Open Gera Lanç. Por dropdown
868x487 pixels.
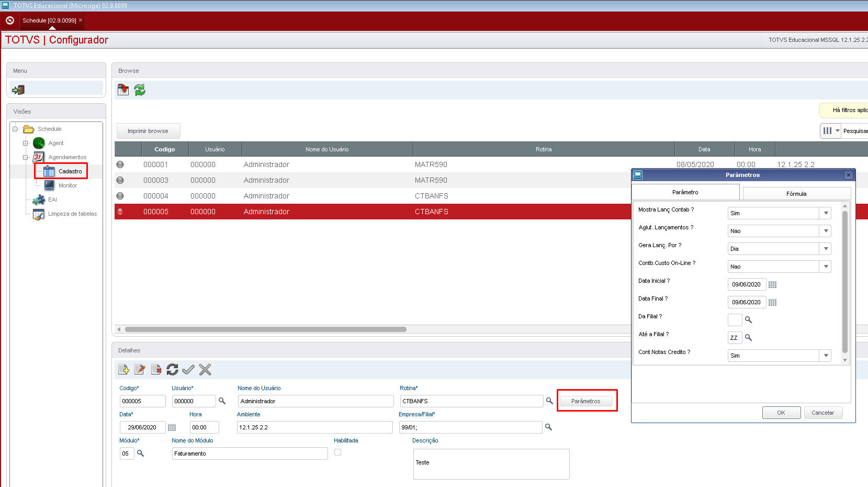point(826,249)
